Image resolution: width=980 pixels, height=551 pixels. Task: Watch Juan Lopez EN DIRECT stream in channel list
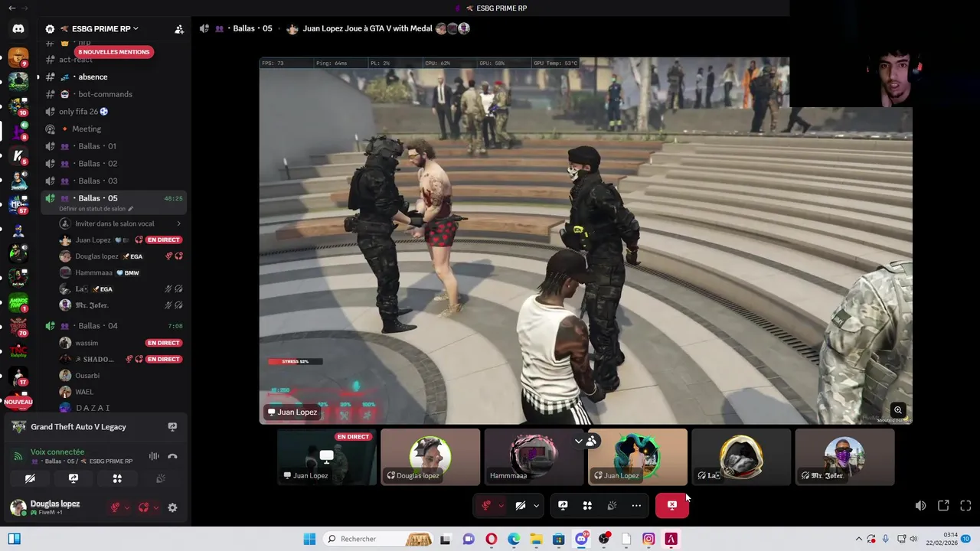[x=163, y=240]
